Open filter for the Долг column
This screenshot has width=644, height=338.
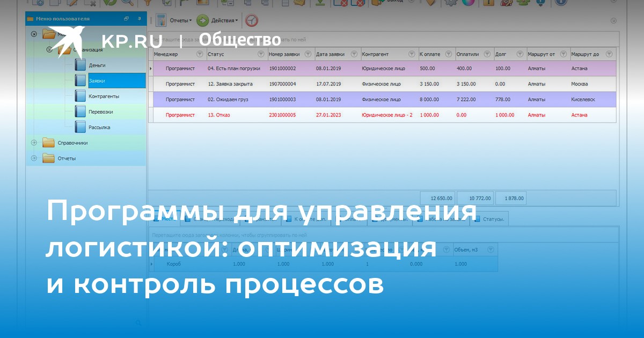coord(519,54)
